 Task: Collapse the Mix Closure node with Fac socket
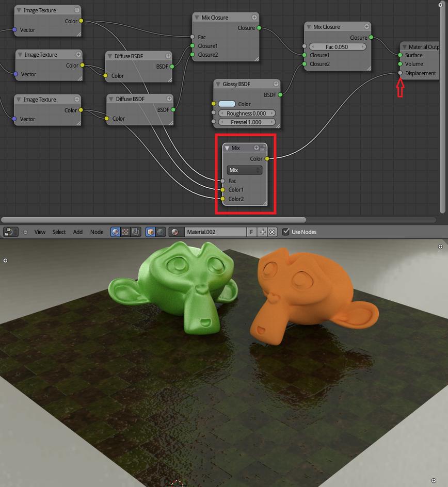tap(197, 18)
